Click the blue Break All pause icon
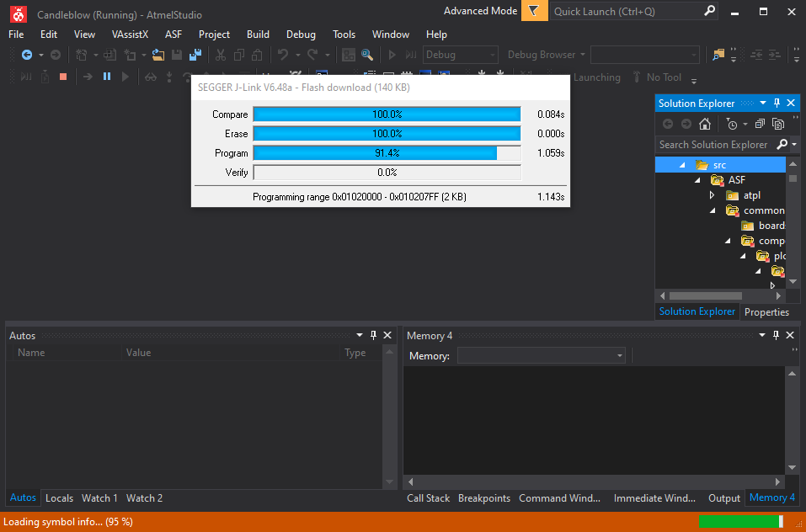Viewport: 806px width, 532px height. pos(107,77)
